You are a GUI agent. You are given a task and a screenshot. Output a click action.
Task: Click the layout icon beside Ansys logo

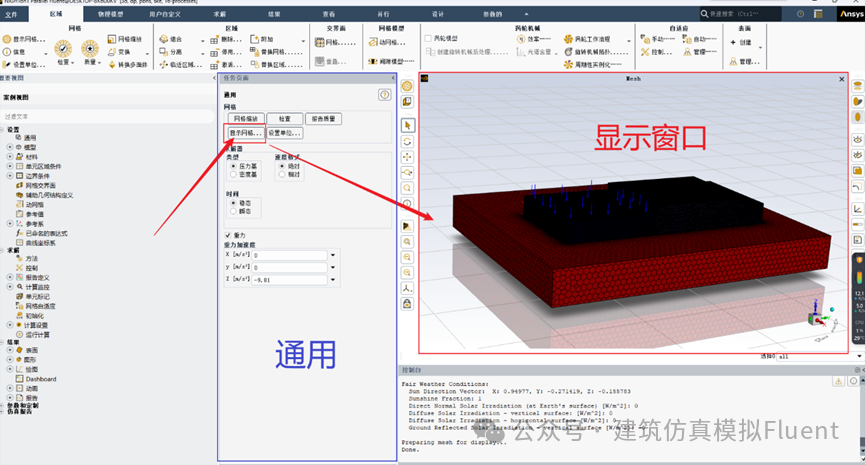pyautogui.click(x=818, y=14)
